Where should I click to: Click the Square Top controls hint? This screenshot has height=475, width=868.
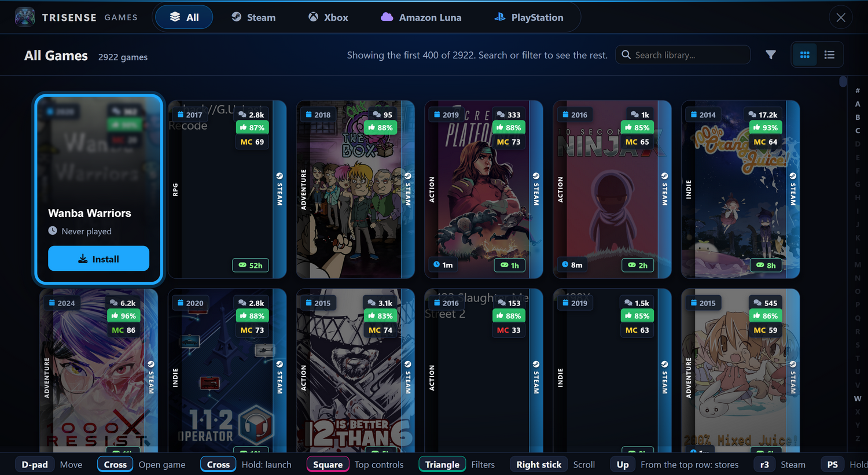(x=355, y=464)
